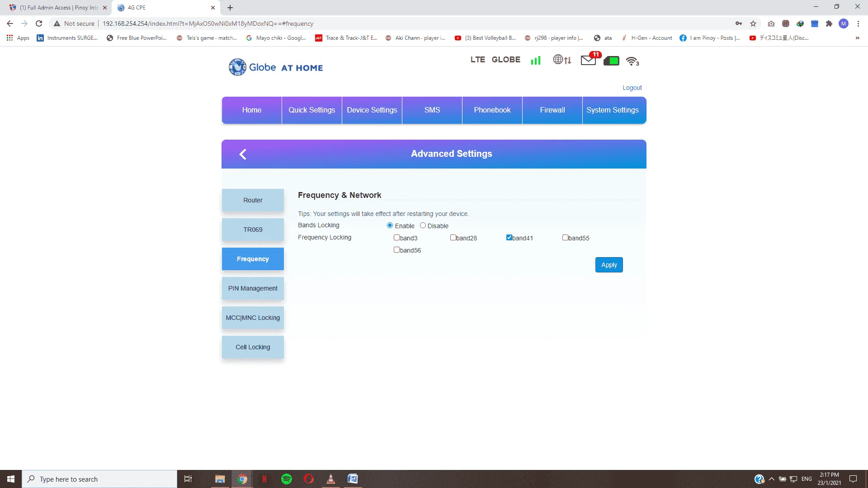Viewport: 868px width, 488px height.
Task: Bookmark this page with the star icon
Action: 753,23
